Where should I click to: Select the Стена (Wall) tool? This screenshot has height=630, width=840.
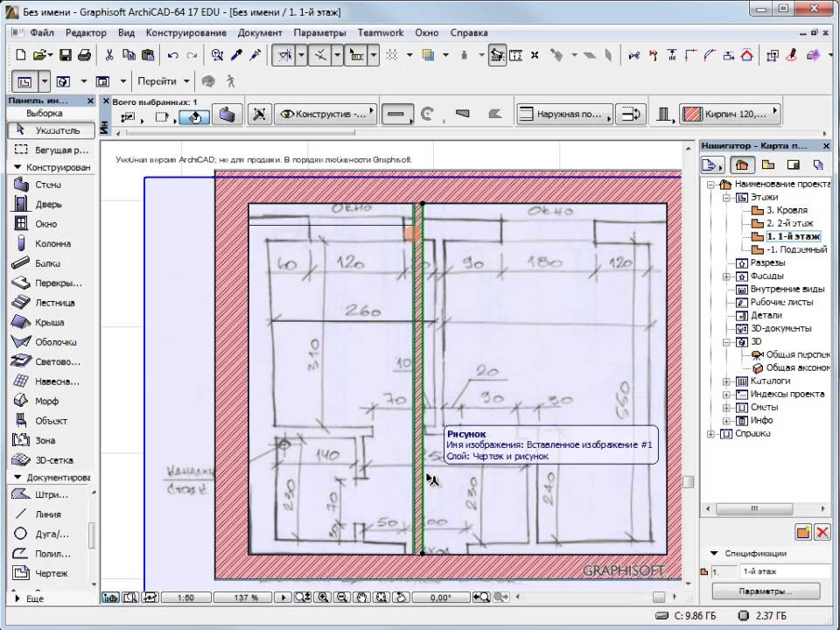48,185
